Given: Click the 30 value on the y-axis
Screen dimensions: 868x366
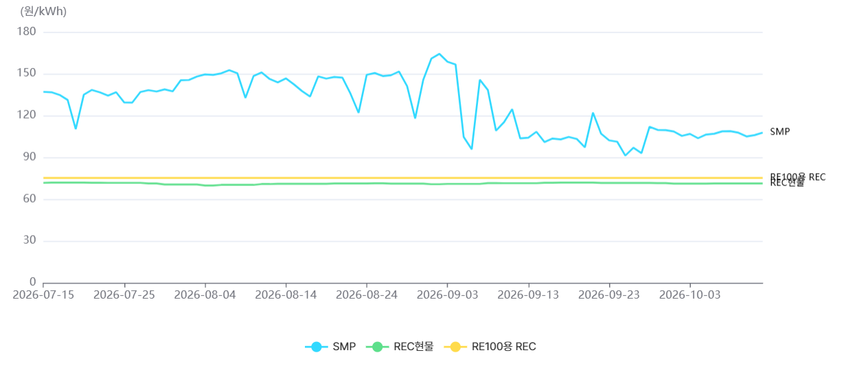Looking at the screenshot, I should [30, 241].
